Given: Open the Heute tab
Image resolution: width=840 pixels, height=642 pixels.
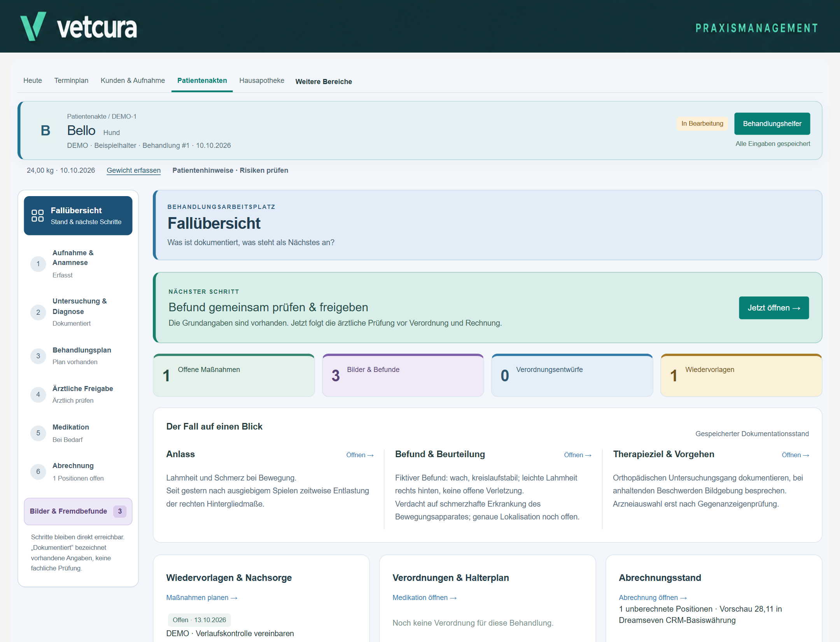Looking at the screenshot, I should (33, 81).
